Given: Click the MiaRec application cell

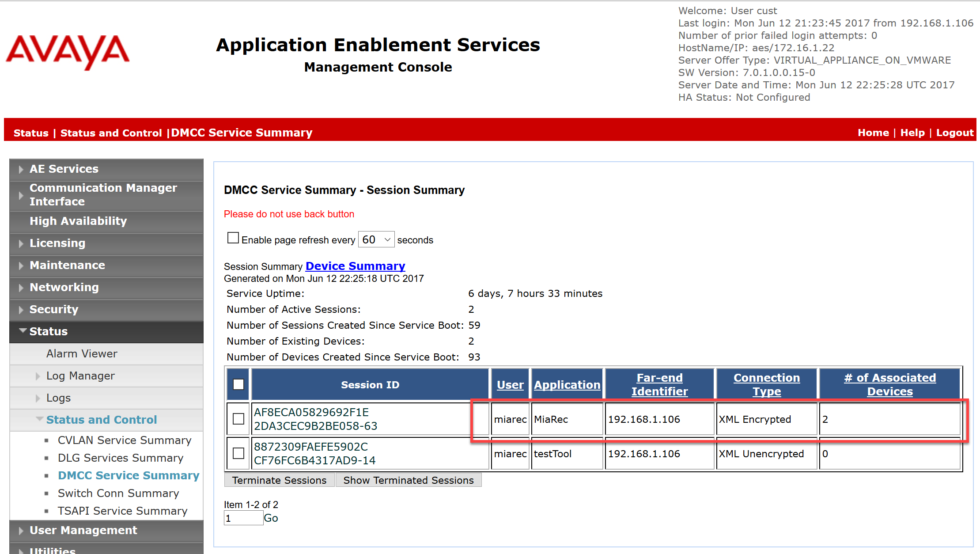Looking at the screenshot, I should 567,419.
